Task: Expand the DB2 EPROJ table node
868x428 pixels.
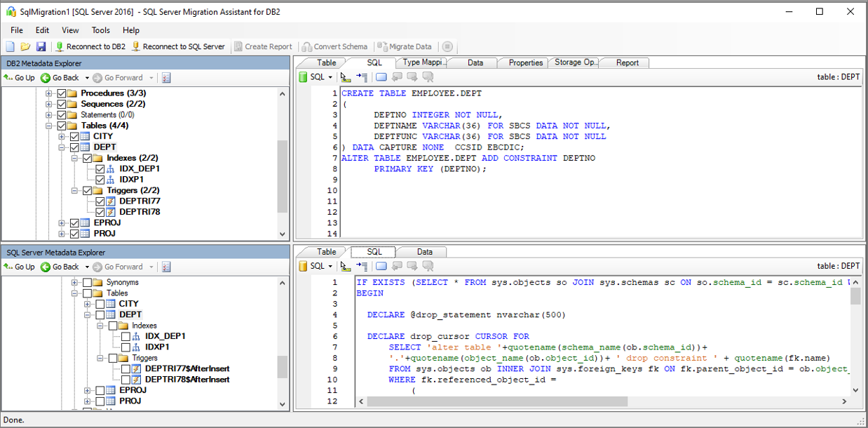Action: click(62, 223)
